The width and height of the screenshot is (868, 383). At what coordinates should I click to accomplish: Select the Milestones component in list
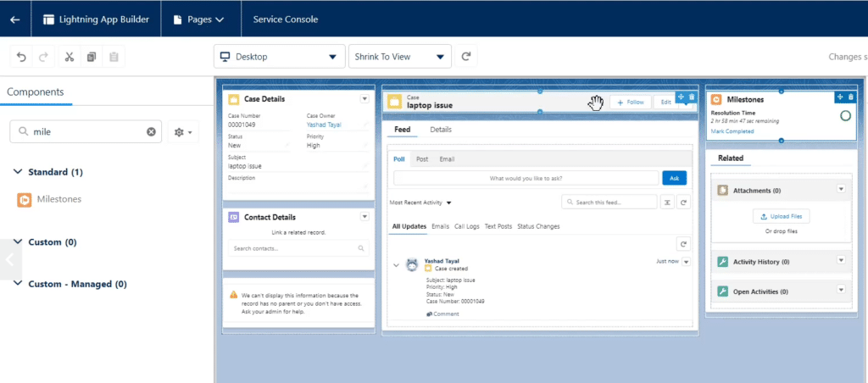(x=49, y=199)
